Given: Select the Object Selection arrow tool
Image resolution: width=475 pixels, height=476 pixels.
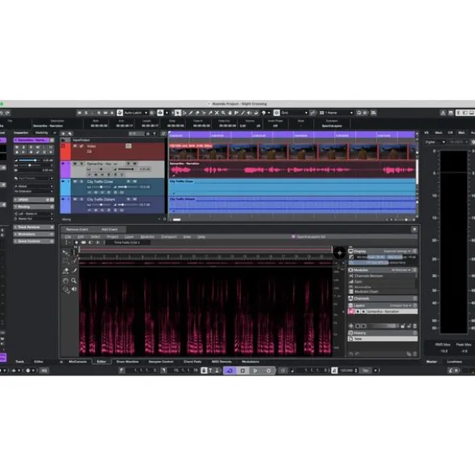Looking at the screenshot, I should (x=178, y=113).
